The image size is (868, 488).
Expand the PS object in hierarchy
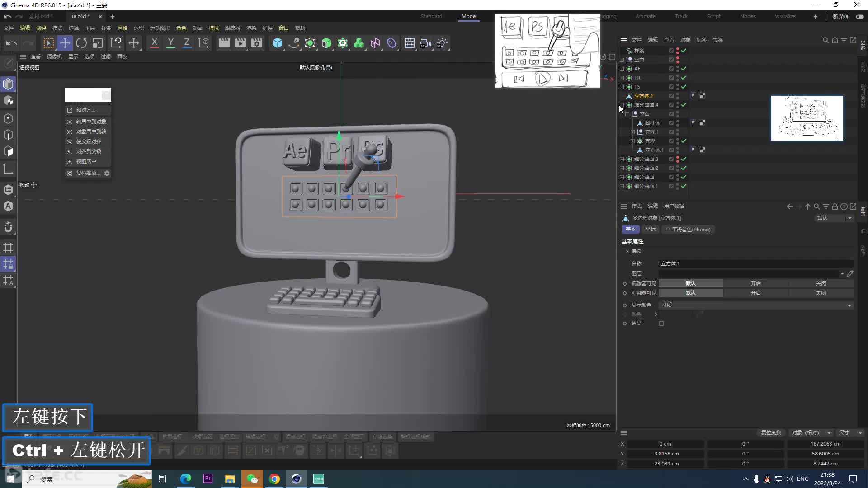point(622,87)
